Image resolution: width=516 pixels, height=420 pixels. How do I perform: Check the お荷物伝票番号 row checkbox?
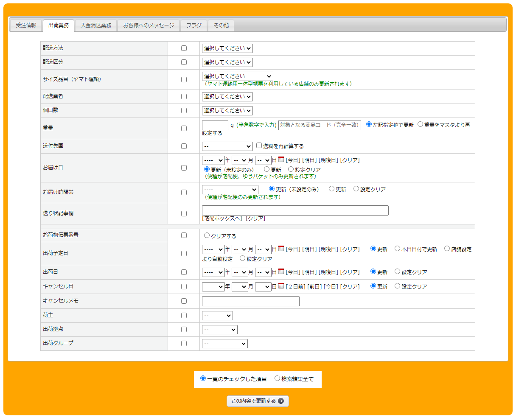tap(184, 235)
